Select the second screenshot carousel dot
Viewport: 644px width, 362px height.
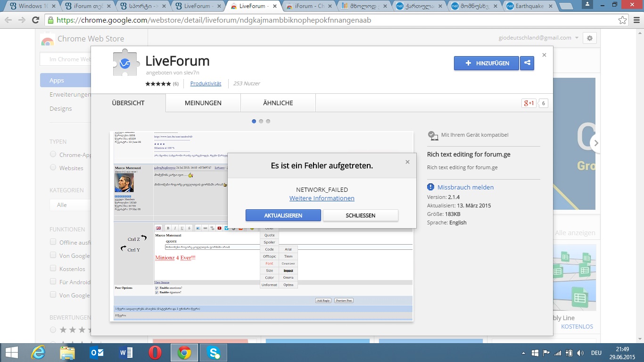point(261,121)
